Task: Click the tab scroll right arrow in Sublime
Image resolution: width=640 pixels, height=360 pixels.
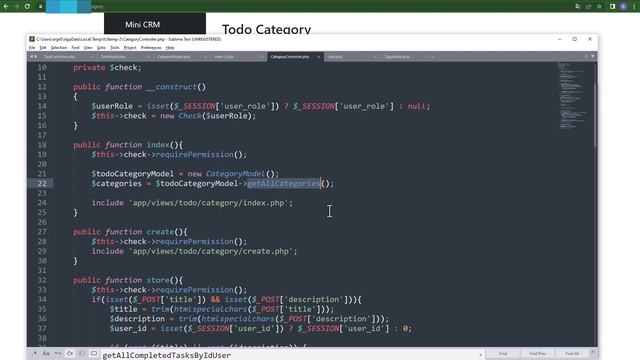Action: tap(36, 57)
